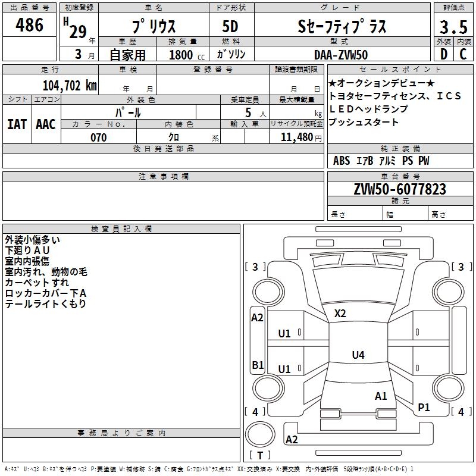The height and width of the screenshot is (476, 476).
Task: Click the A2 mark on the front fender
Action: [x=257, y=318]
